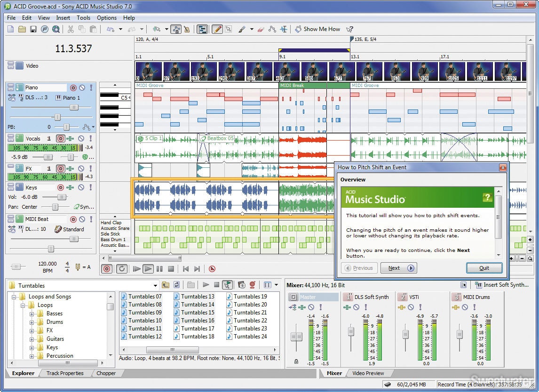Open the Insert menu
539x392 pixels.
(x=63, y=18)
